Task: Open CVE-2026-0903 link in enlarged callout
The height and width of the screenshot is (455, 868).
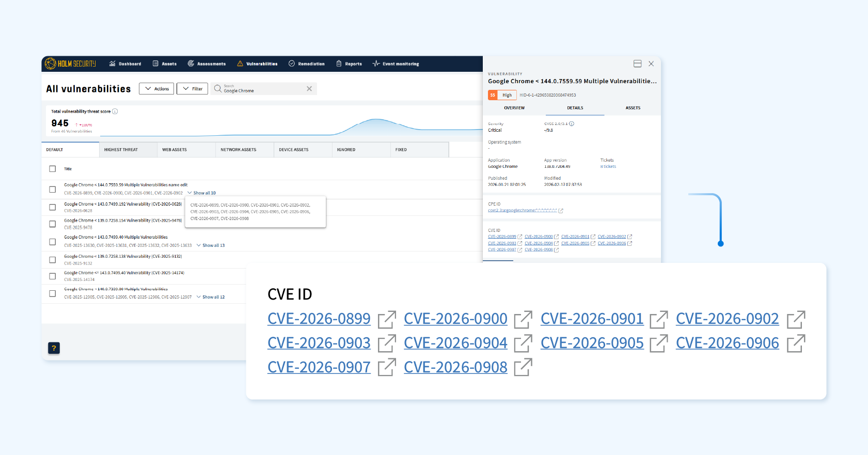Action: 319,343
